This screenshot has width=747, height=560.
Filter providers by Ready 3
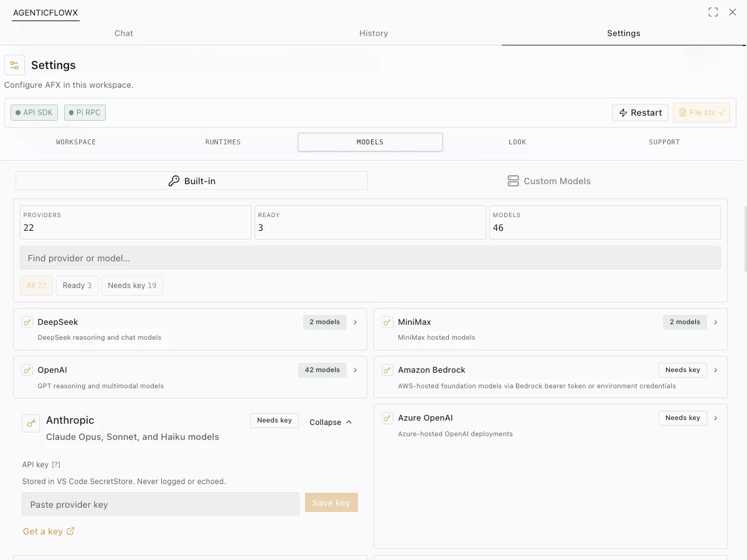[x=77, y=286]
